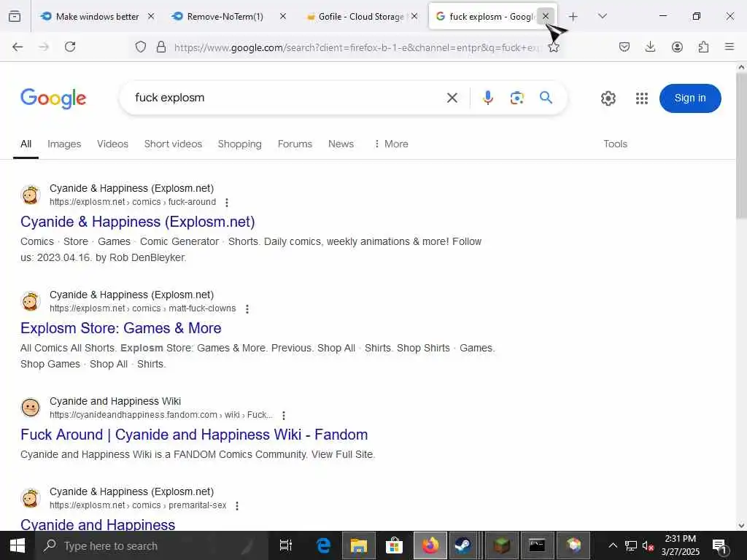The width and height of the screenshot is (747, 560).
Task: Go back to the previous page
Action: (x=18, y=47)
